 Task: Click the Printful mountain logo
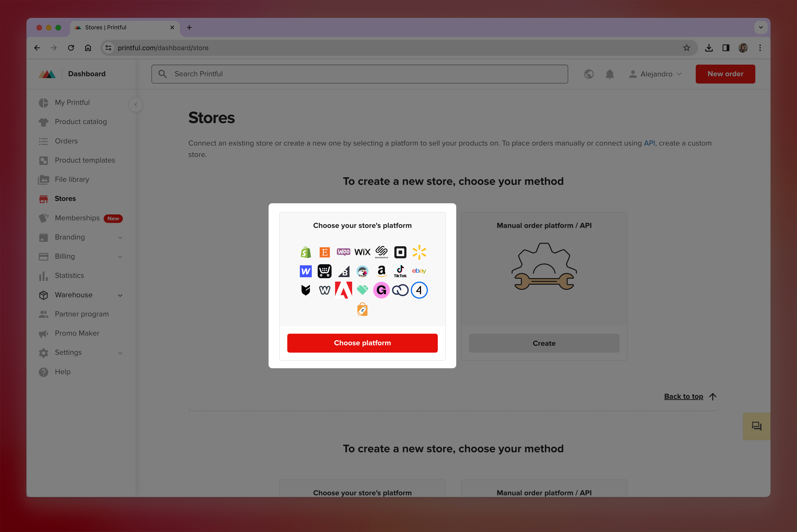click(47, 74)
